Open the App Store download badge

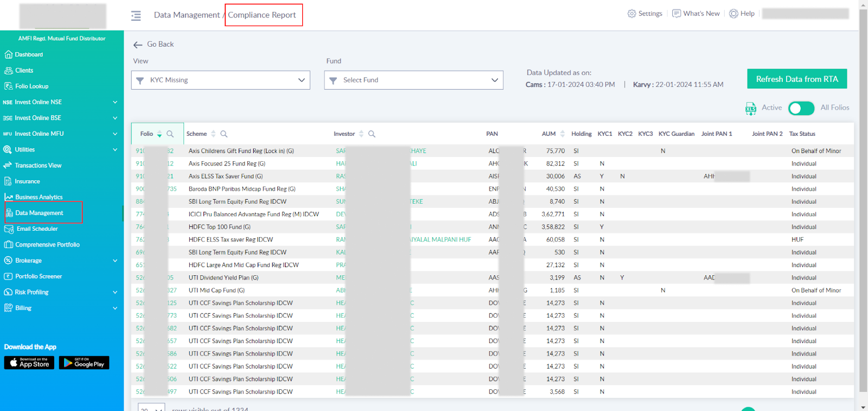pos(29,363)
